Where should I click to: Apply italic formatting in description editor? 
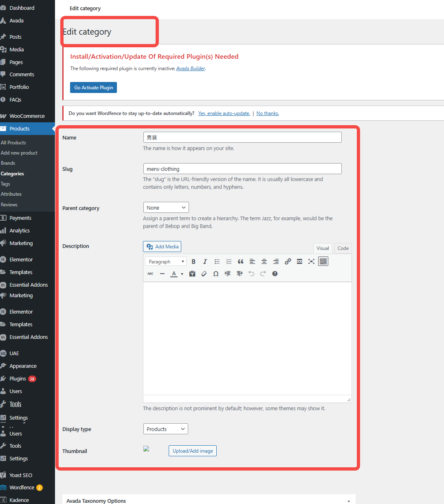pos(205,262)
